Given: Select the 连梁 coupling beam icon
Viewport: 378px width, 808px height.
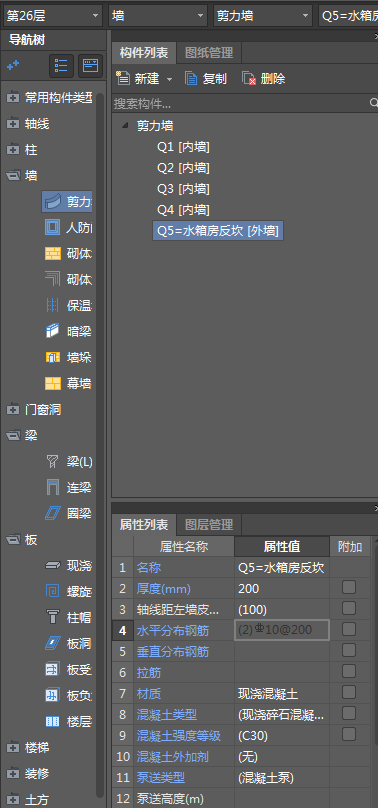Looking at the screenshot, I should pyautogui.click(x=53, y=487).
